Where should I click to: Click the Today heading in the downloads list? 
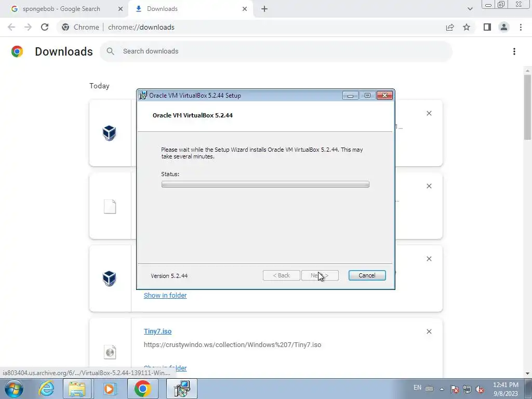point(99,86)
